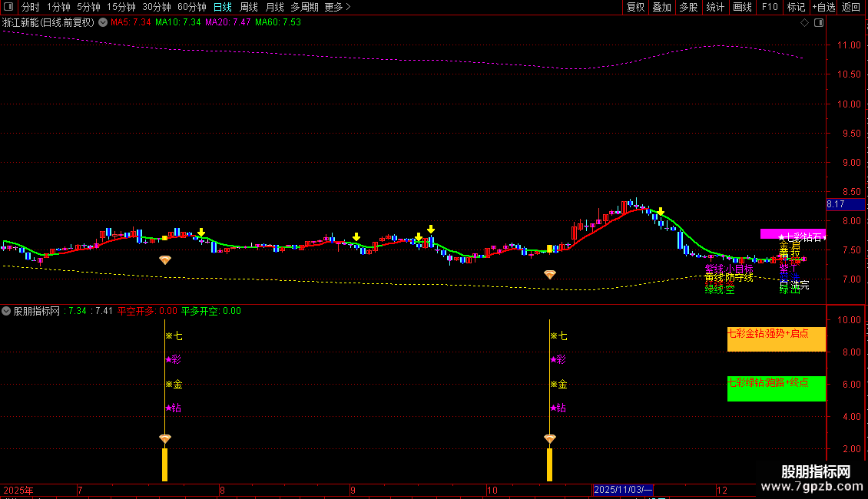This screenshot has height=499, width=868.
Task: Click the diamond icon above the price axis
Action: [804, 23]
